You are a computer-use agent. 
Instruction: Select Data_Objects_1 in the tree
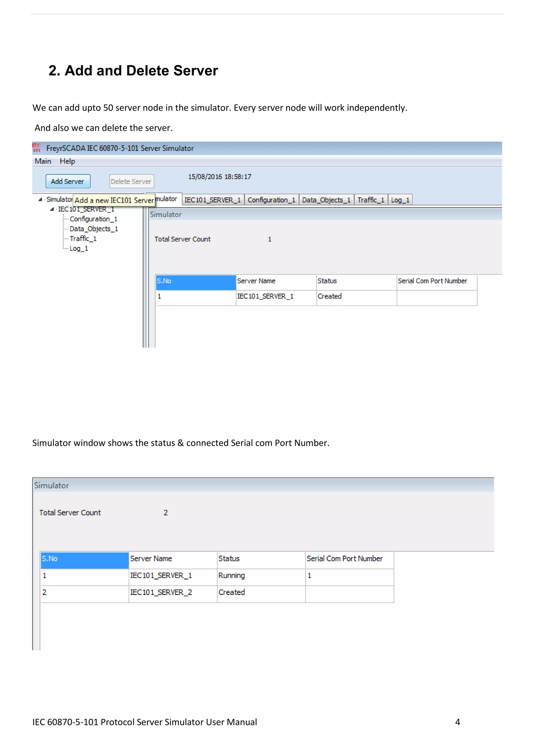point(94,229)
